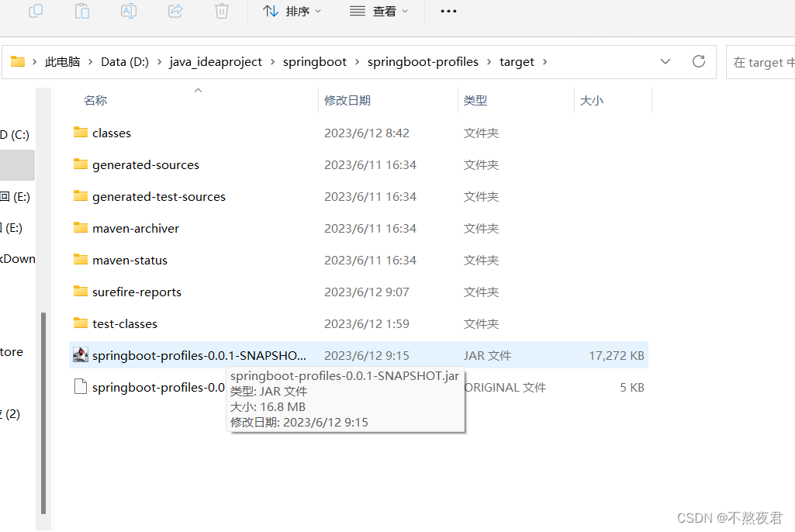Open the three-dots more options menu
This screenshot has height=532, width=795.
[x=448, y=11]
